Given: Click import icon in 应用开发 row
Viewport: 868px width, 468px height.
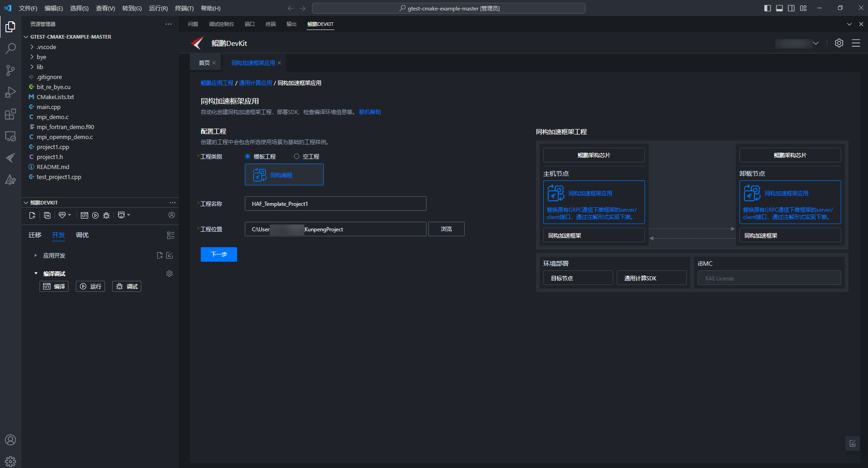Looking at the screenshot, I should (x=169, y=255).
